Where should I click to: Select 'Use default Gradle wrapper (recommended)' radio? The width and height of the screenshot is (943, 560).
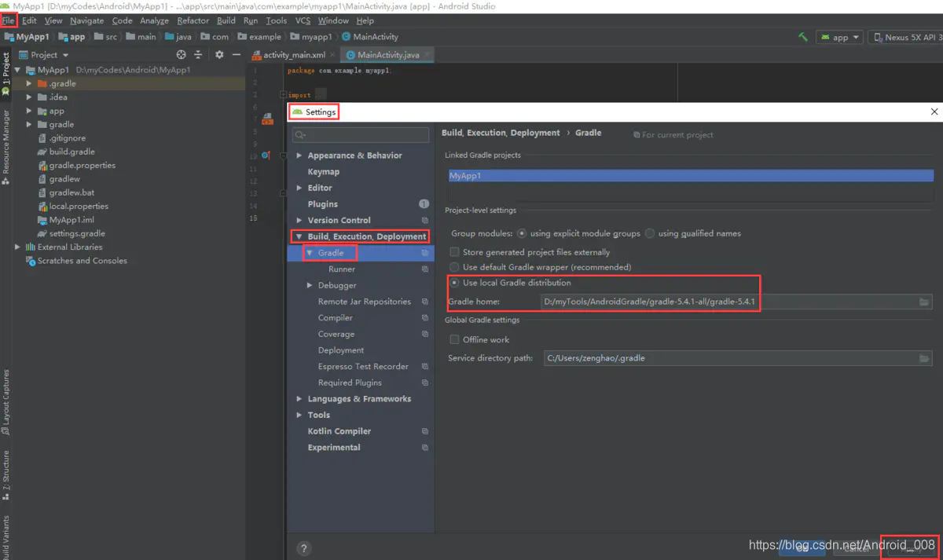[455, 267]
